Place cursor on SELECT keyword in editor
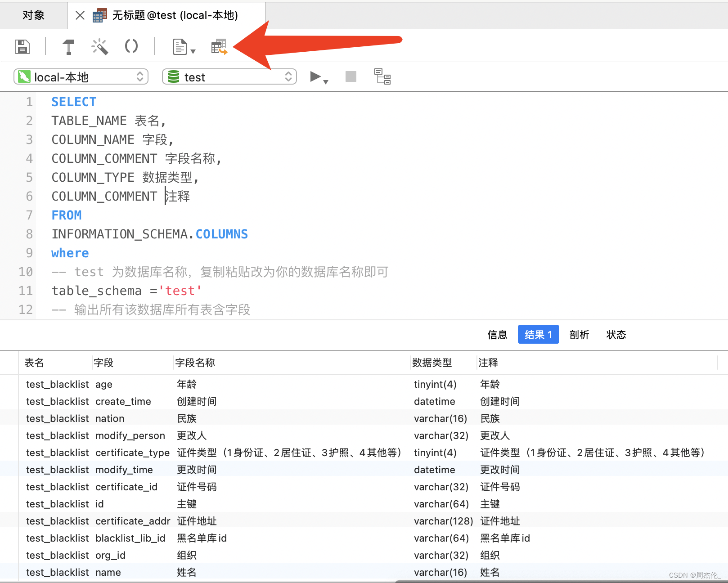Viewport: 728px width, 583px height. (74, 102)
